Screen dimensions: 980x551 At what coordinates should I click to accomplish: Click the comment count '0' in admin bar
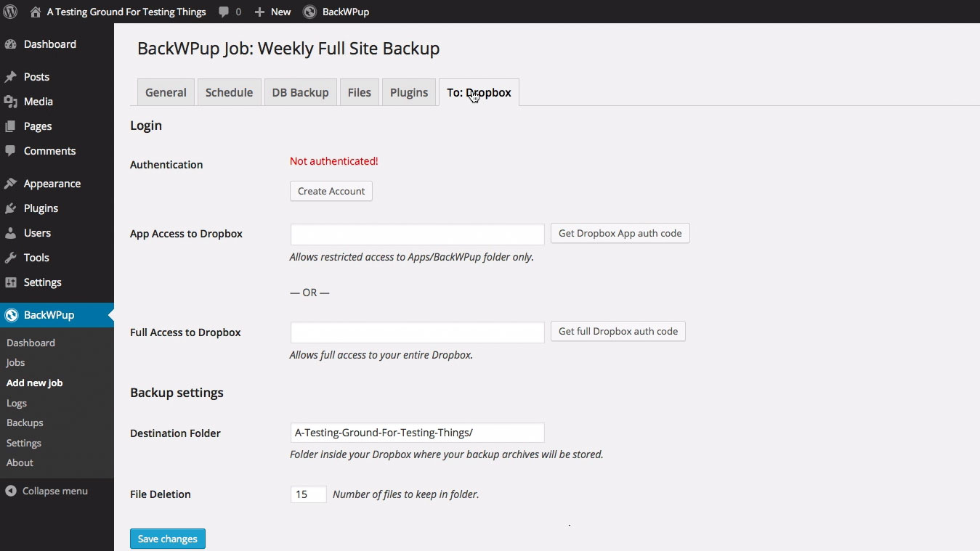[x=238, y=12]
